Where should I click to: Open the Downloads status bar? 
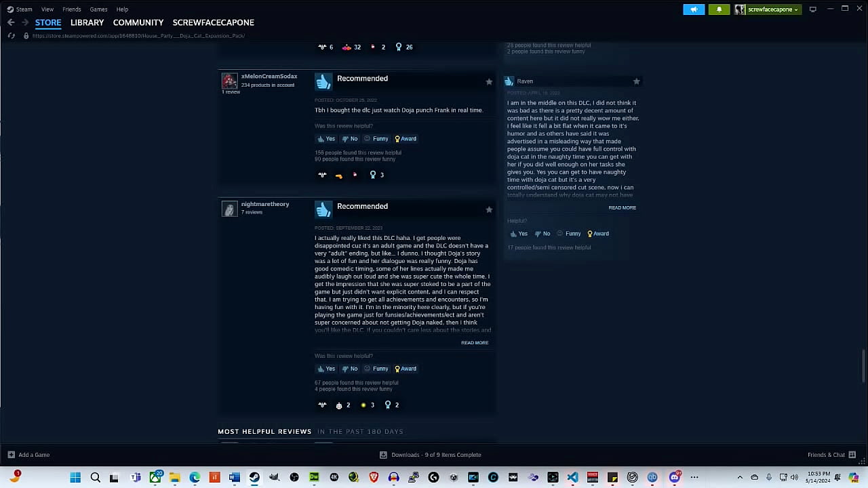pos(430,455)
